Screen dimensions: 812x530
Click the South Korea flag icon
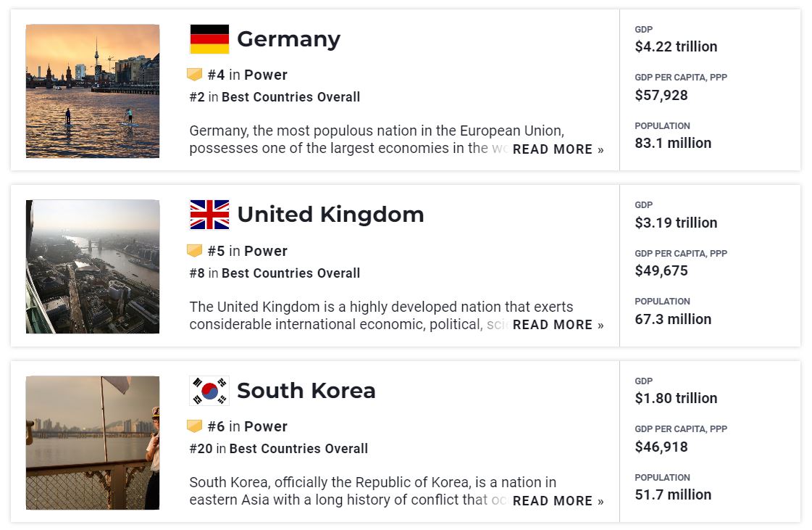209,391
